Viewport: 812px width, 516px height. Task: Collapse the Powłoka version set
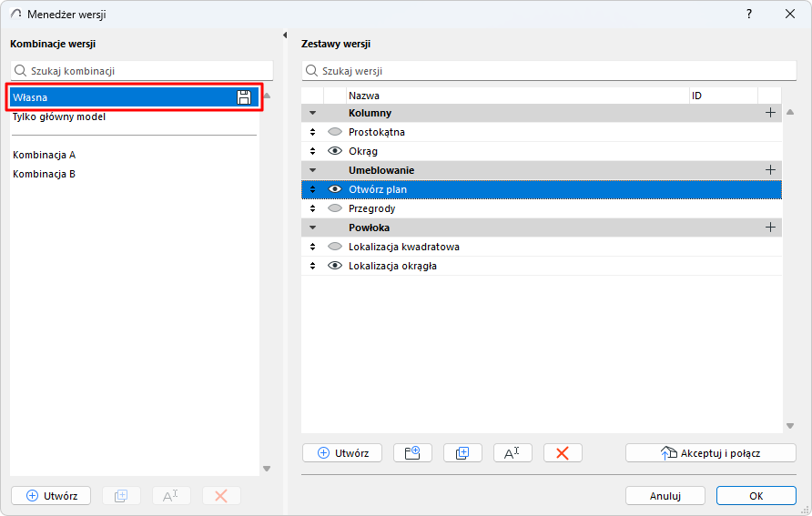pyautogui.click(x=313, y=228)
